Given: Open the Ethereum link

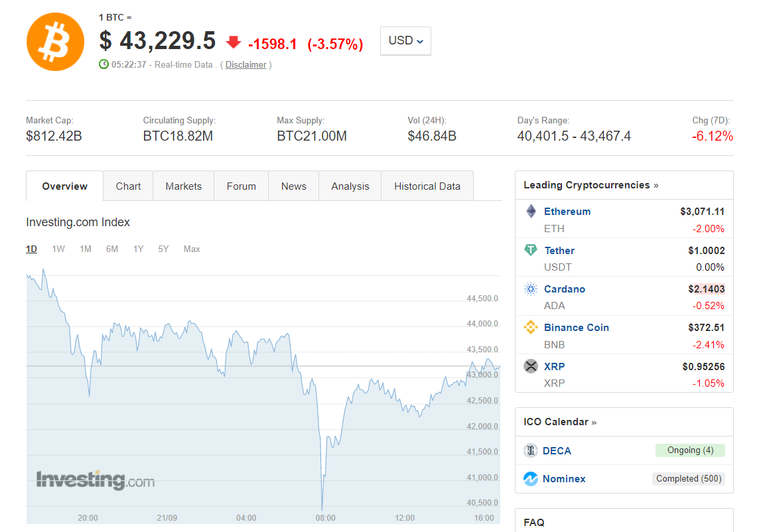Looking at the screenshot, I should (x=567, y=212).
